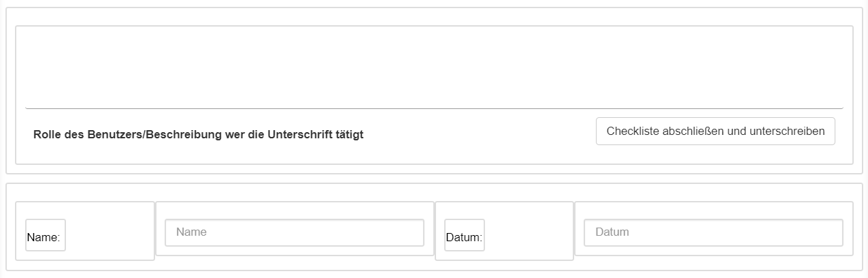
Task: Select the text box with Datum placeholder
Action: click(x=713, y=232)
